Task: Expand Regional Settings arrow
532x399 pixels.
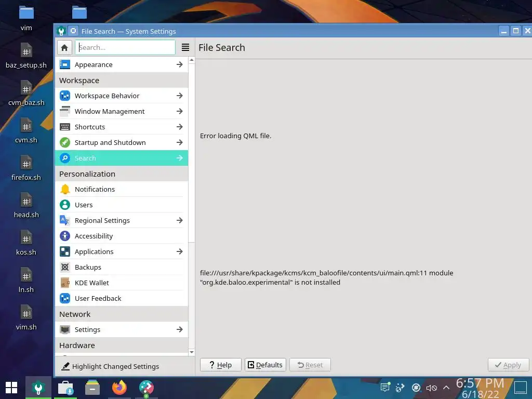Action: pyautogui.click(x=179, y=220)
